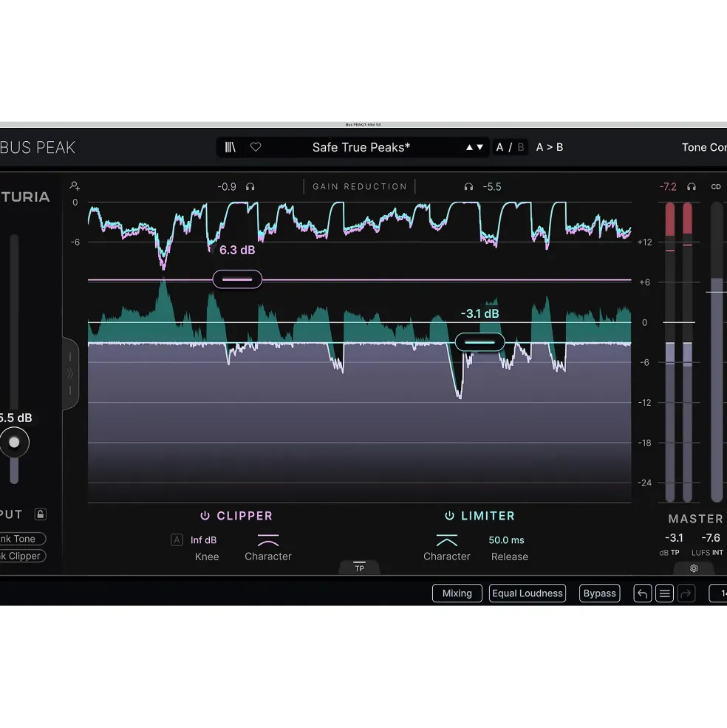Enable Equal Loudness
The width and height of the screenshot is (727, 728).
528,593
